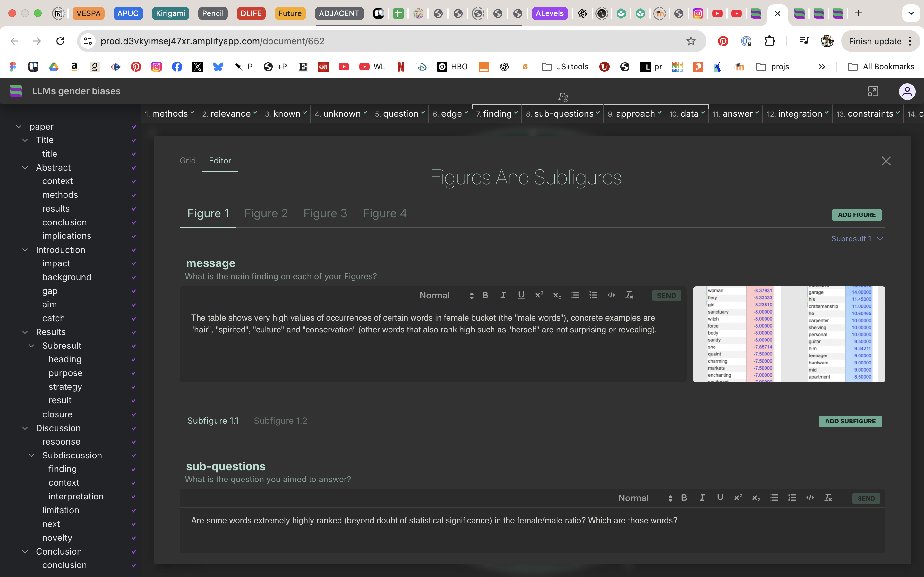Image resolution: width=924 pixels, height=577 pixels.
Task: Click the expand view icon in the app header
Action: 873,91
